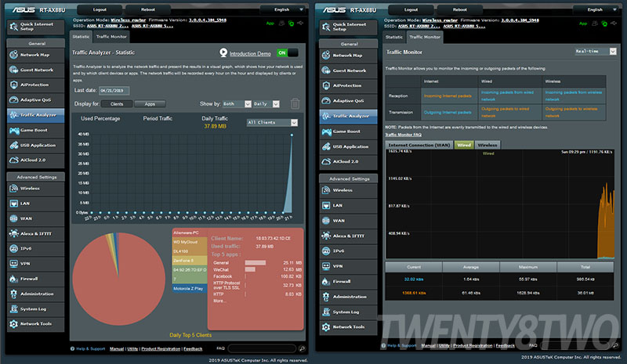Open Product Registration link in left footer

(161, 349)
